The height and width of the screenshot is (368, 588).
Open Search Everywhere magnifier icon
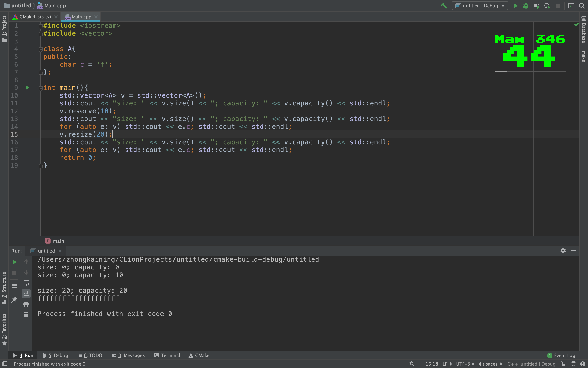pyautogui.click(x=582, y=6)
